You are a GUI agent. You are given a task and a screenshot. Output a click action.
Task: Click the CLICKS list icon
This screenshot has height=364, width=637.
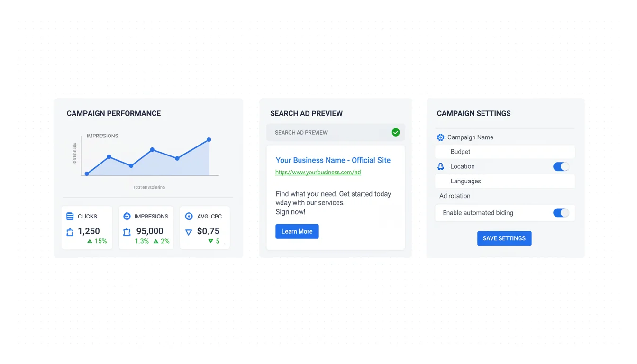70,217
